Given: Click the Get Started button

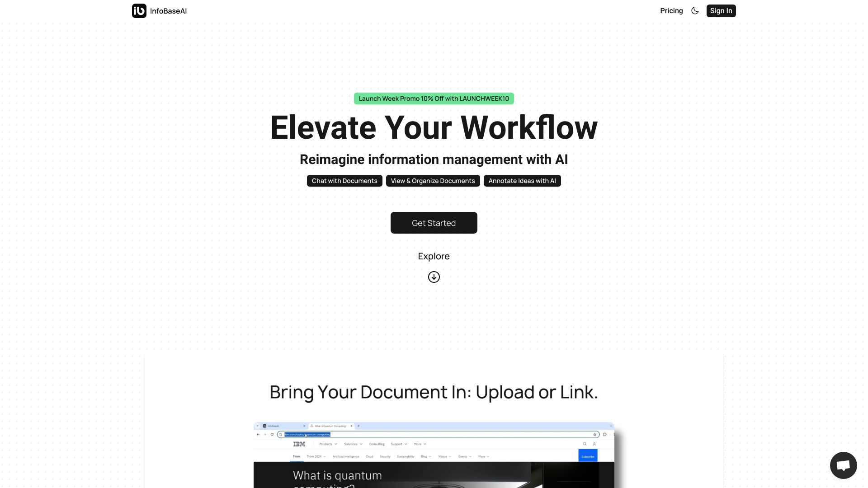Looking at the screenshot, I should 434,222.
